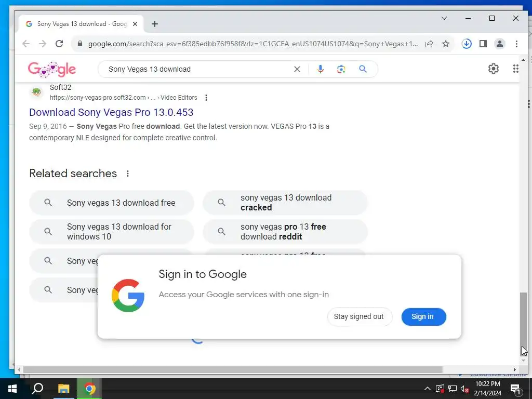Open the taskbar clock showing 10:22 PM

487,389
